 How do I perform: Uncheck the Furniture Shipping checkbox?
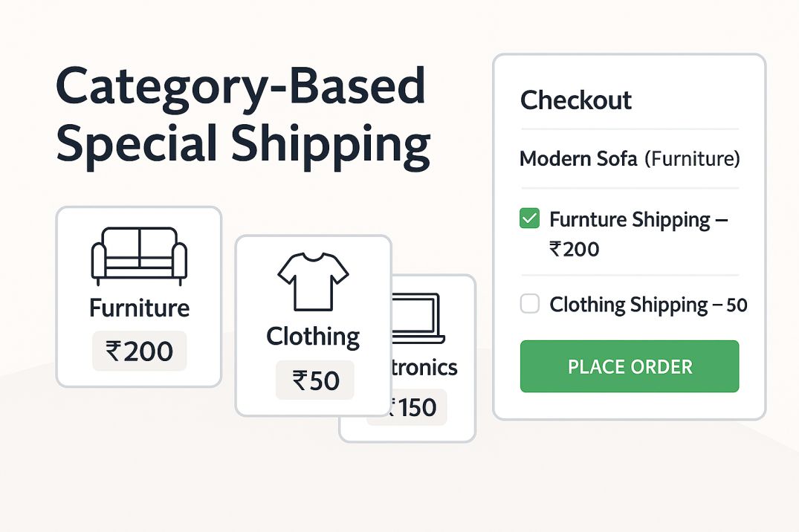click(x=529, y=218)
